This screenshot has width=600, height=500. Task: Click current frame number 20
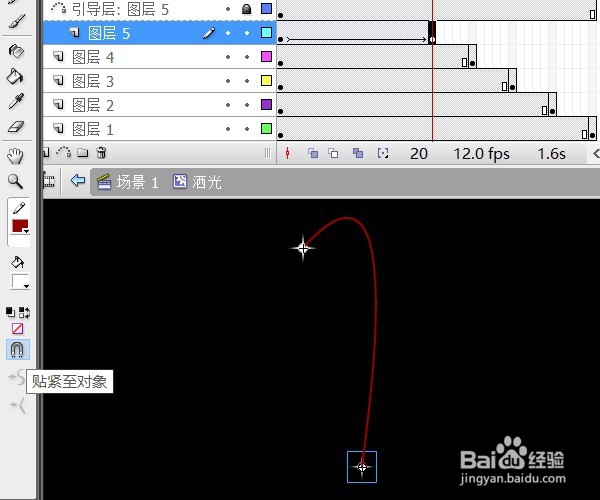419,154
